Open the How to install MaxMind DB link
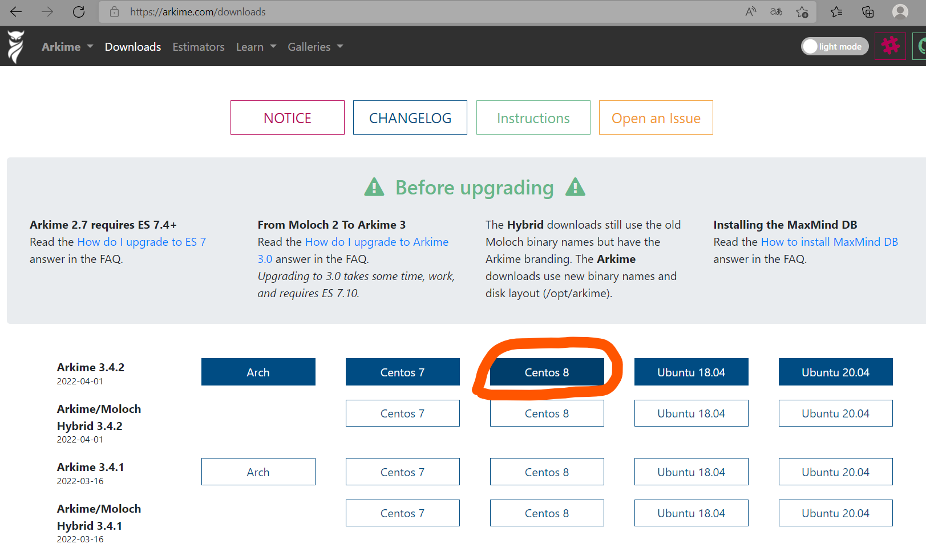This screenshot has width=926, height=560. click(x=830, y=242)
